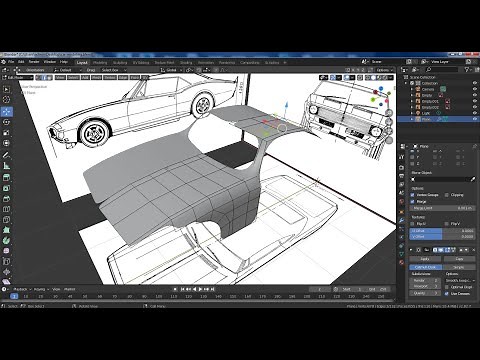Open the Edit Mode dropdown

18,78
